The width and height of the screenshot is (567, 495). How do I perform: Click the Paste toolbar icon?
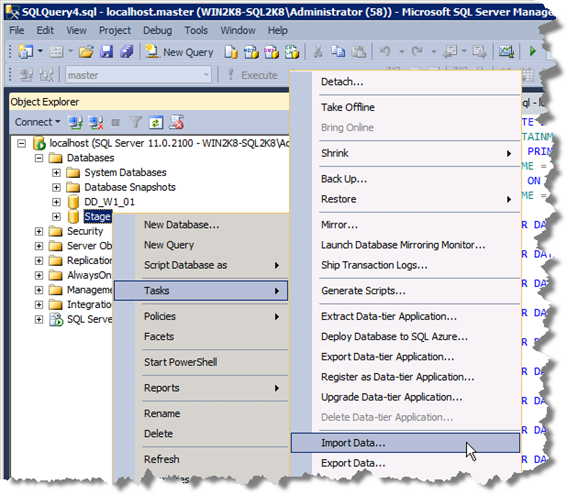click(359, 52)
